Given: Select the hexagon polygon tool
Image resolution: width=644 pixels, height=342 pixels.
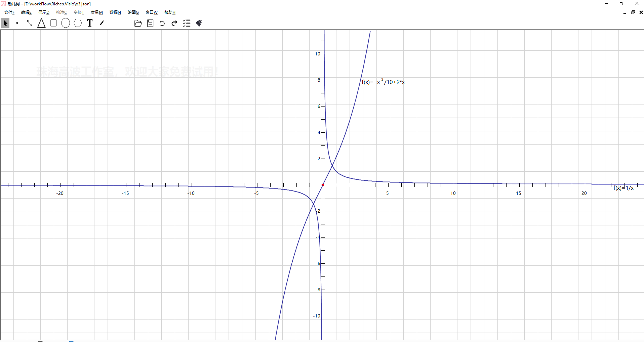Looking at the screenshot, I should 78,23.
